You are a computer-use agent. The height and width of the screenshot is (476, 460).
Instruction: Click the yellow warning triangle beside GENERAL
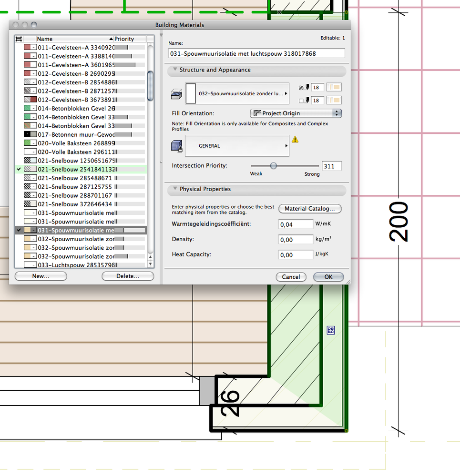coord(295,140)
